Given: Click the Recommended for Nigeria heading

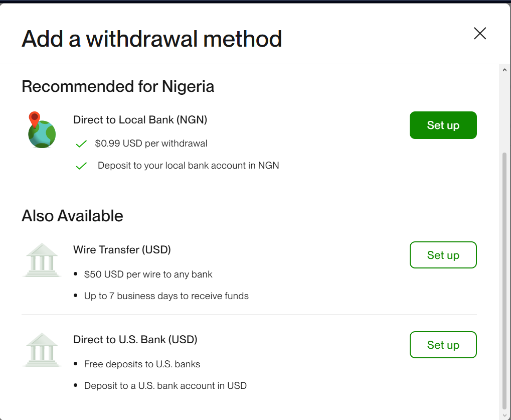Looking at the screenshot, I should tap(118, 86).
